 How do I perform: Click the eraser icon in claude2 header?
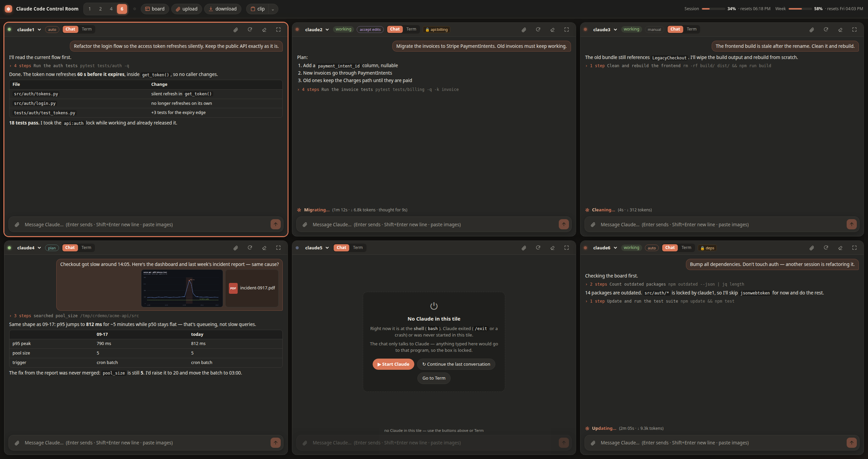coord(552,30)
